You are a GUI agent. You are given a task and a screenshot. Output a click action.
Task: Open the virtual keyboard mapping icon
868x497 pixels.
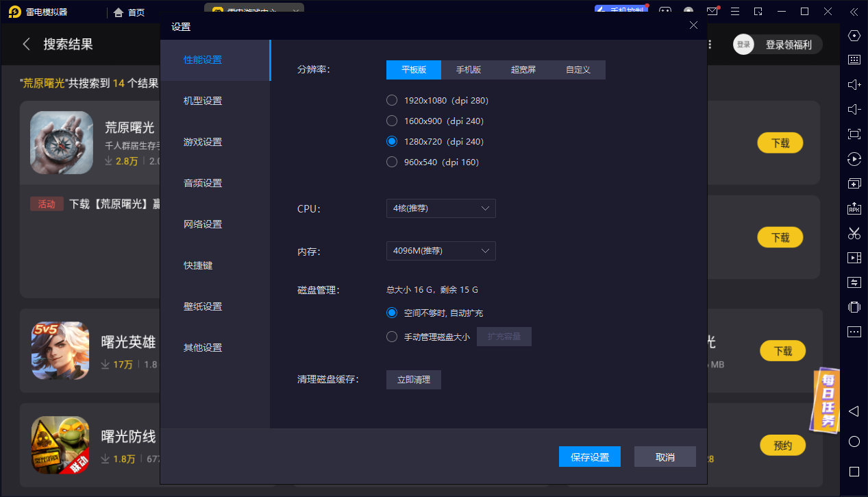854,60
